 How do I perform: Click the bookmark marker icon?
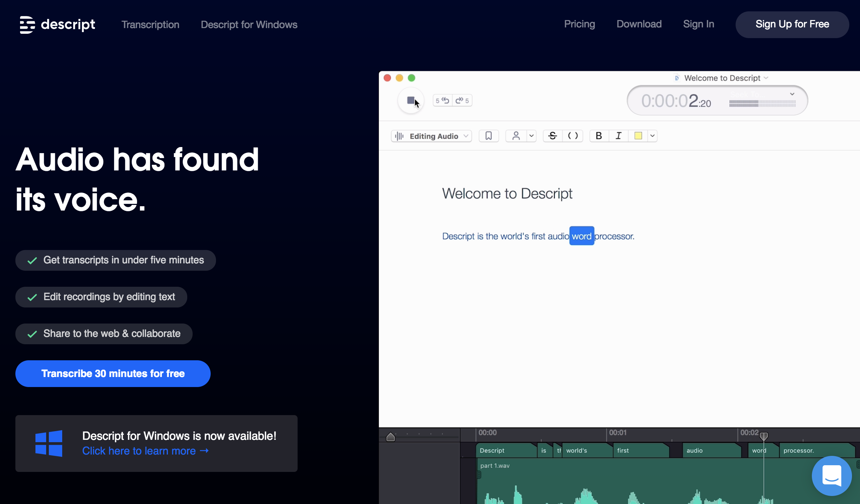pos(489,136)
